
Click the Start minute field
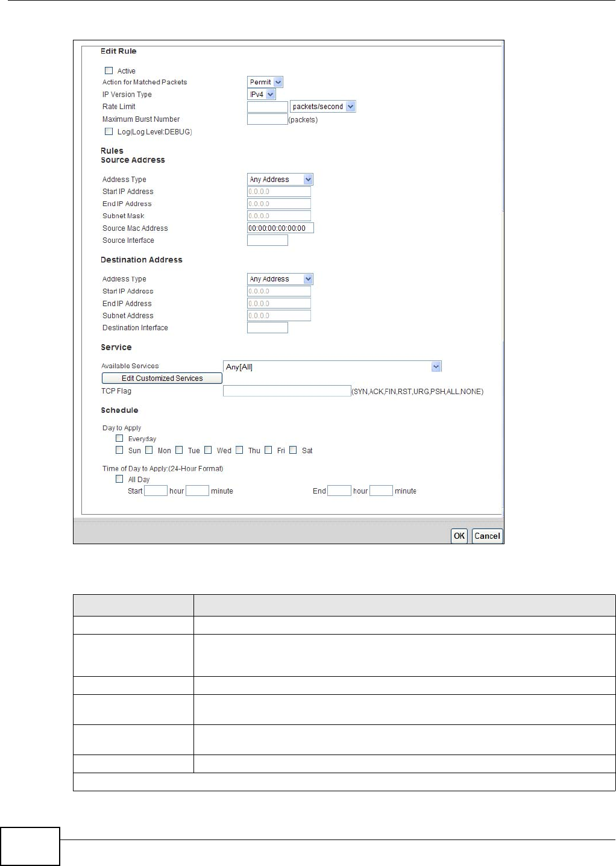click(197, 491)
